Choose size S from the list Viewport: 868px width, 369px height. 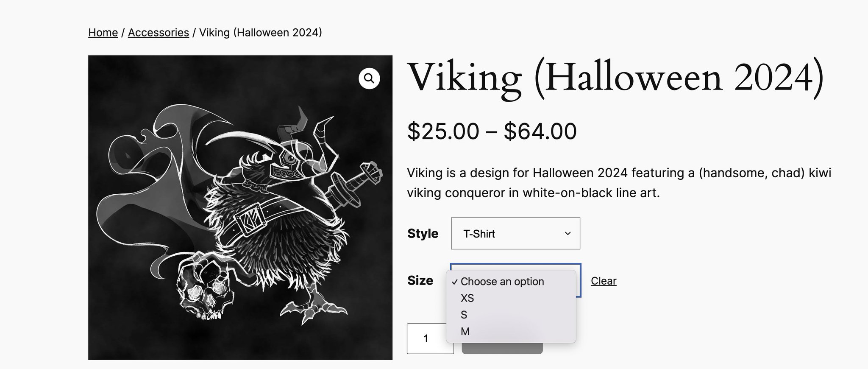click(464, 315)
